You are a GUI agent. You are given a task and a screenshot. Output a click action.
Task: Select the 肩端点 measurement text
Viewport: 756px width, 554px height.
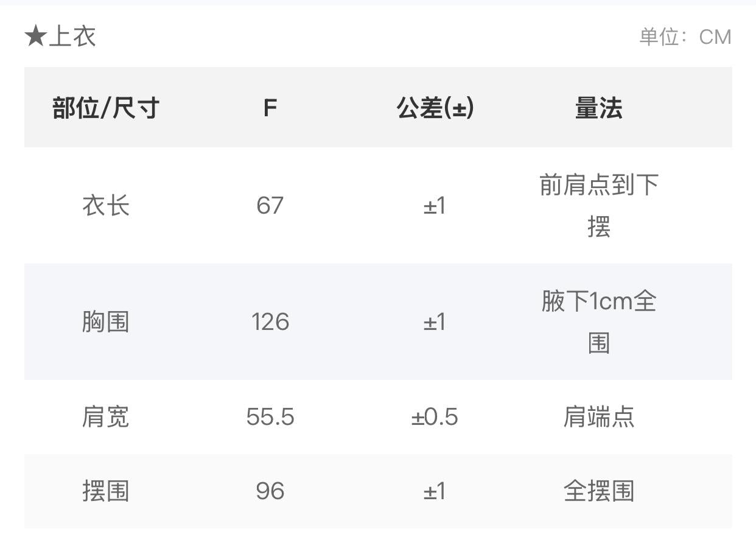click(598, 417)
